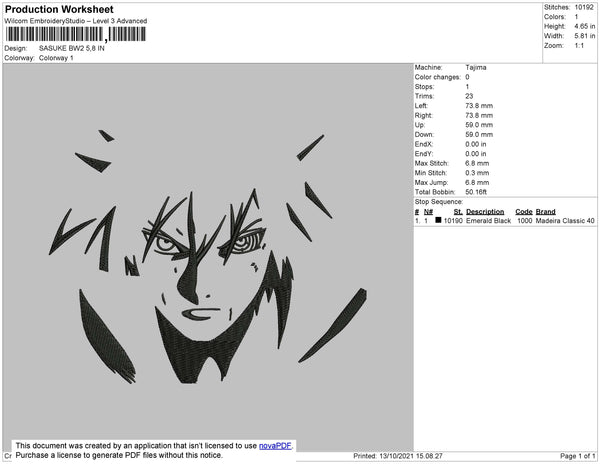Select the 'Printed: 13/10/2021 15.08.27' timestamp
The height and width of the screenshot is (464, 600).
tap(398, 456)
